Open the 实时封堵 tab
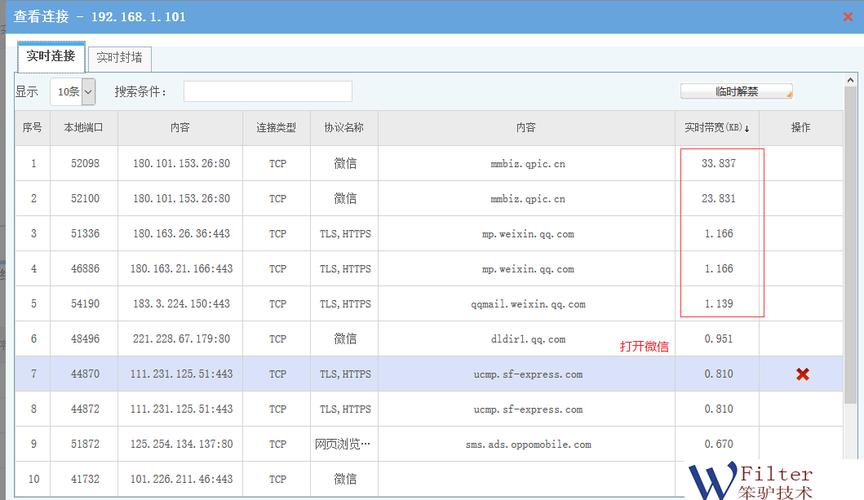Viewport: 864px width, 500px height. pos(120,58)
